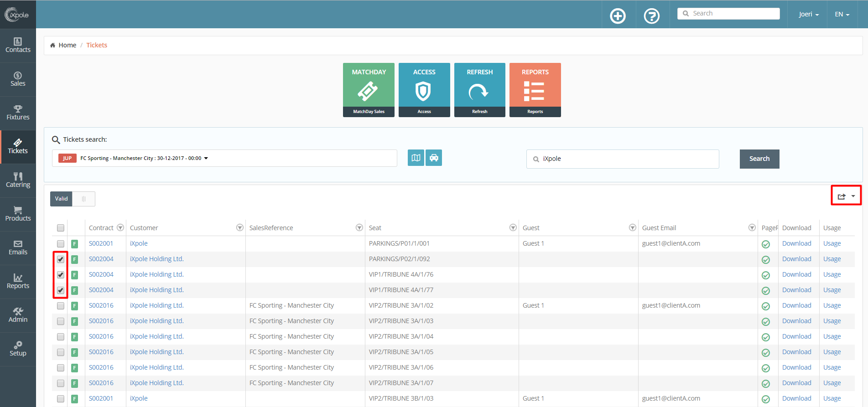Open the MatchDay Sales tile
The width and height of the screenshot is (868, 407).
point(369,90)
